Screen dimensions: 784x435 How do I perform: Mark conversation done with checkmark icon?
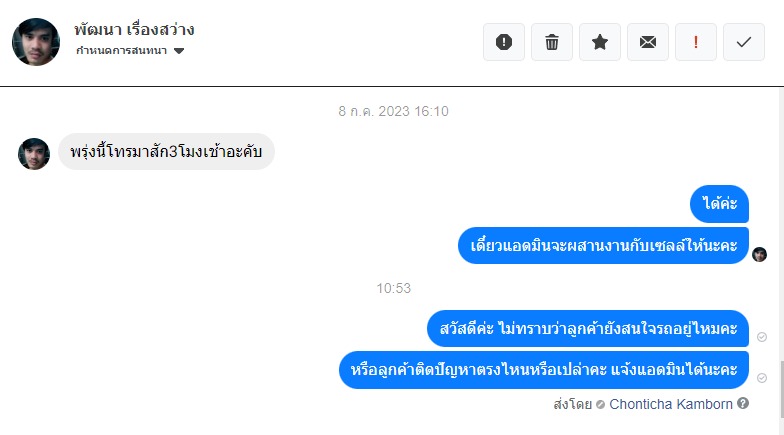(x=744, y=42)
